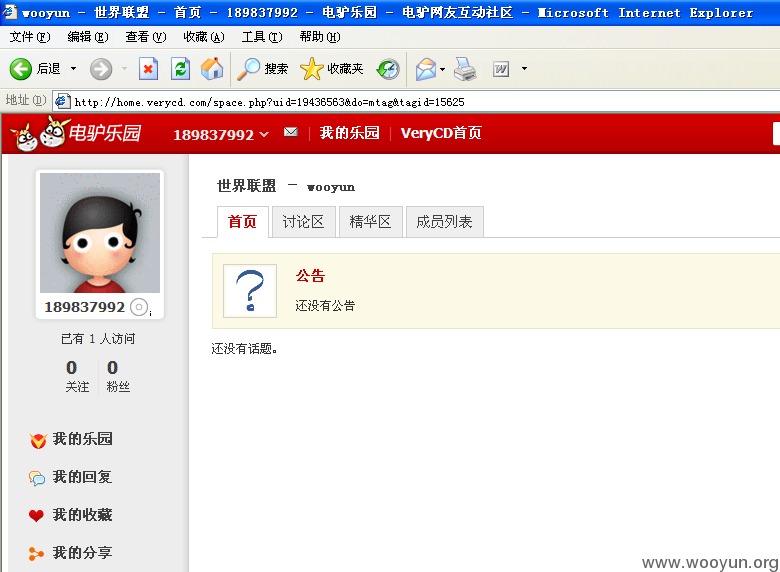Go to VeryCD首页 link

click(x=441, y=133)
